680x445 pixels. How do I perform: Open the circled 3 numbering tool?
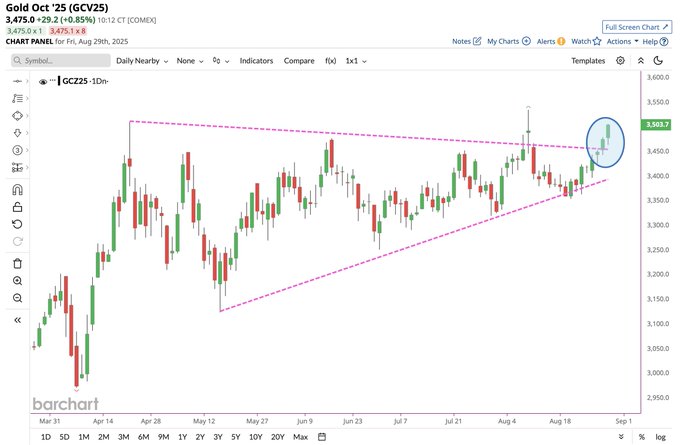point(17,150)
